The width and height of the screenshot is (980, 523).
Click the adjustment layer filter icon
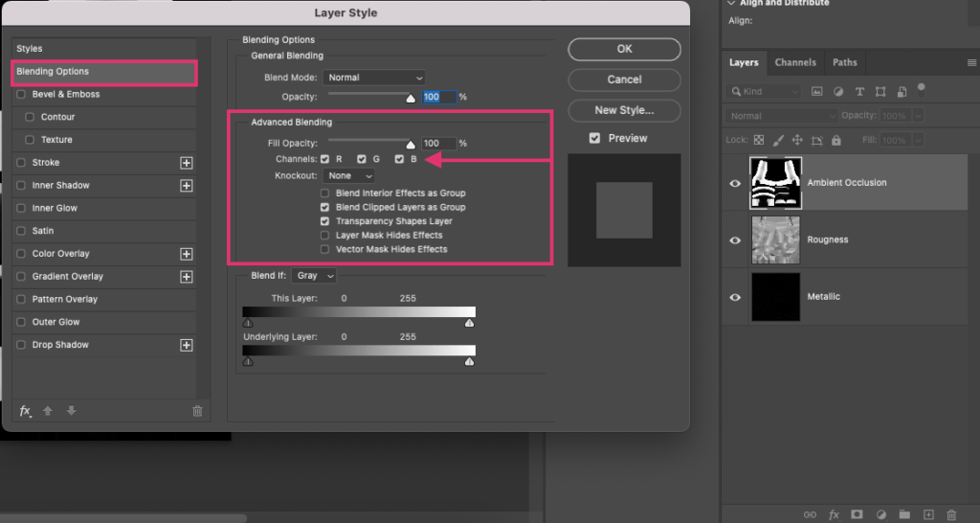tap(838, 91)
